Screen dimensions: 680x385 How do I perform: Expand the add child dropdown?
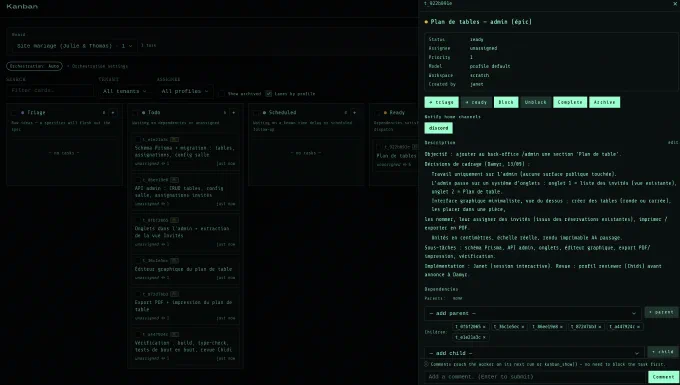[x=534, y=353]
